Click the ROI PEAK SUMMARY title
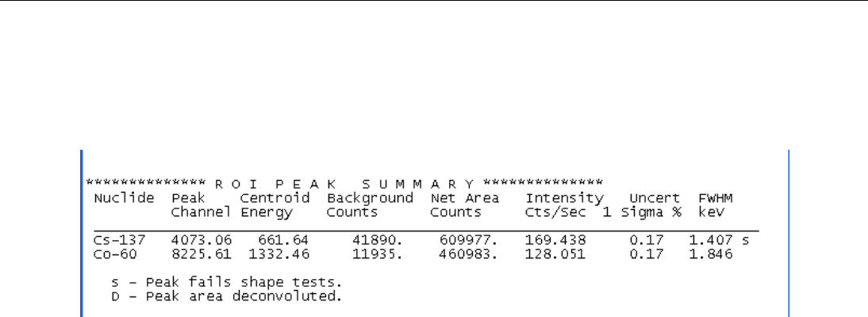This screenshot has width=868, height=317. tap(348, 183)
